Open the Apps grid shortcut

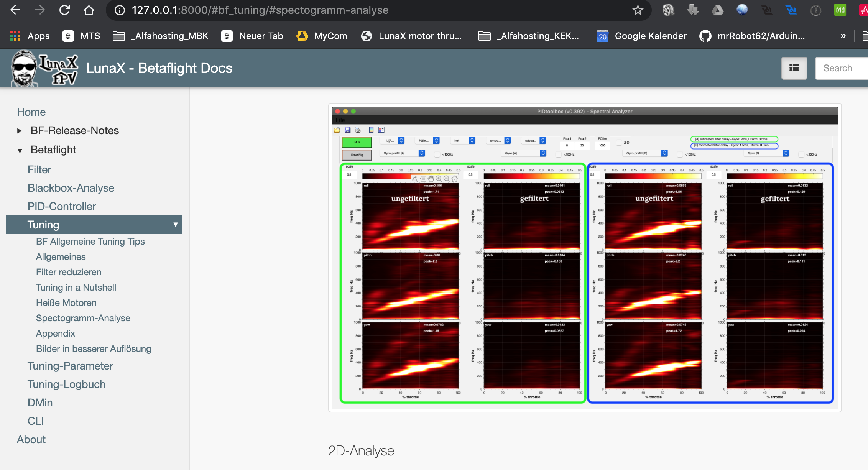30,36
